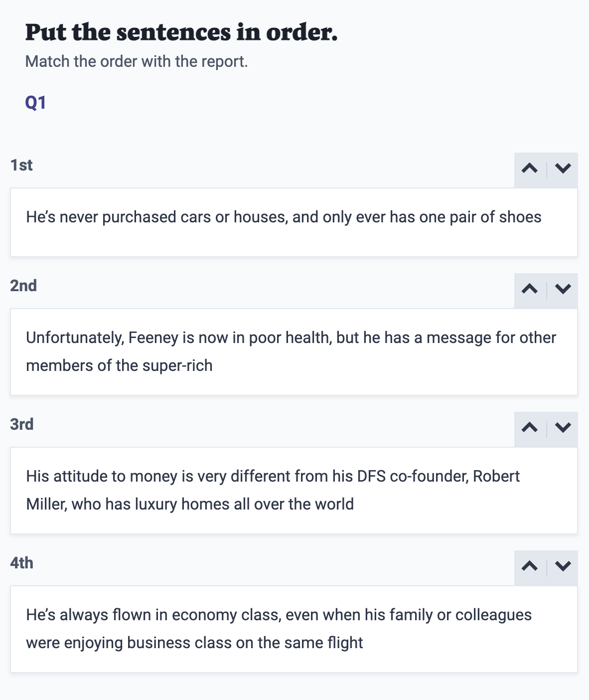Image resolution: width=589 pixels, height=700 pixels.
Task: Select the 'Feeney is now in poor health' card
Action: (294, 352)
